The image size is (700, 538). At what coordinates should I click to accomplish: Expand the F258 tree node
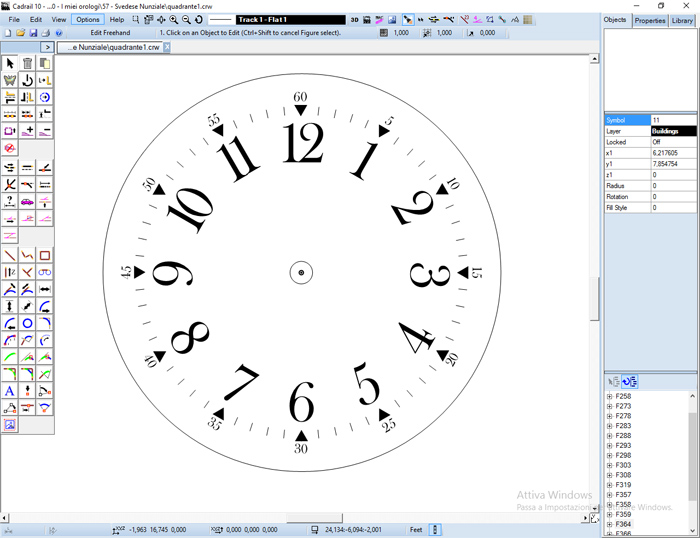[610, 397]
